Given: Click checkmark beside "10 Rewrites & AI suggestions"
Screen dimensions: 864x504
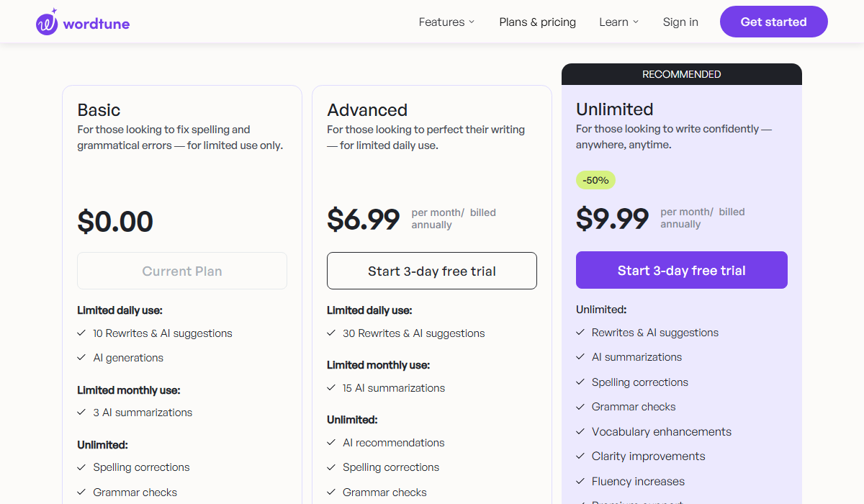Looking at the screenshot, I should point(81,333).
